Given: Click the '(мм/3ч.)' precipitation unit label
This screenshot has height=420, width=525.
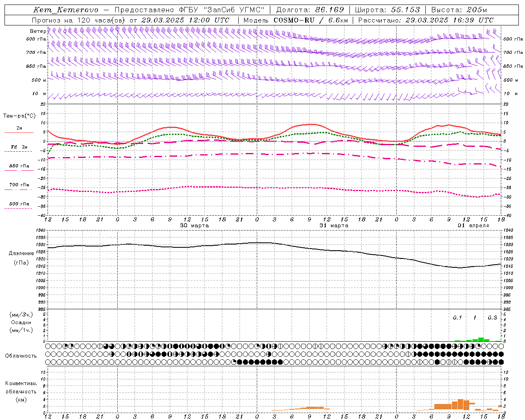Looking at the screenshot, I should click(21, 315).
